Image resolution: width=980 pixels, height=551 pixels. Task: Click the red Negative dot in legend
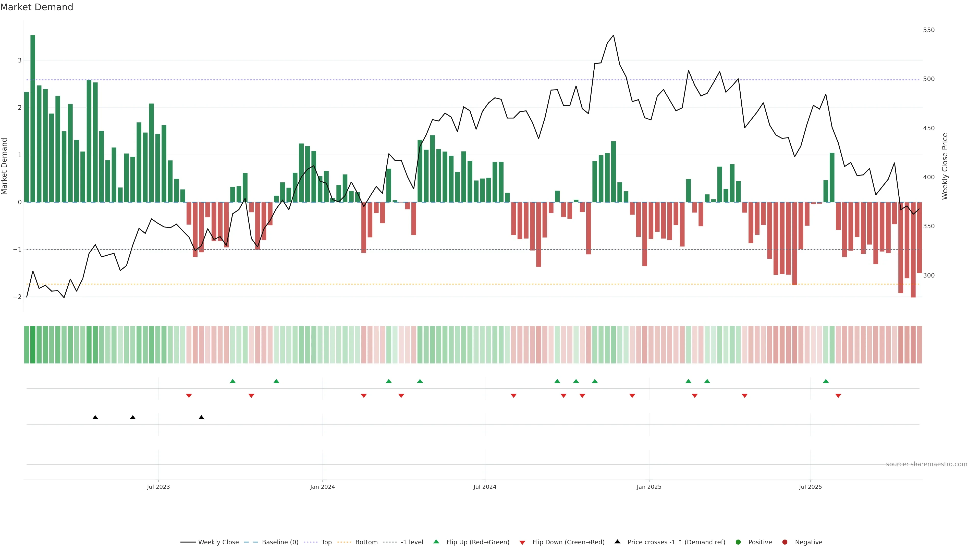tap(785, 542)
